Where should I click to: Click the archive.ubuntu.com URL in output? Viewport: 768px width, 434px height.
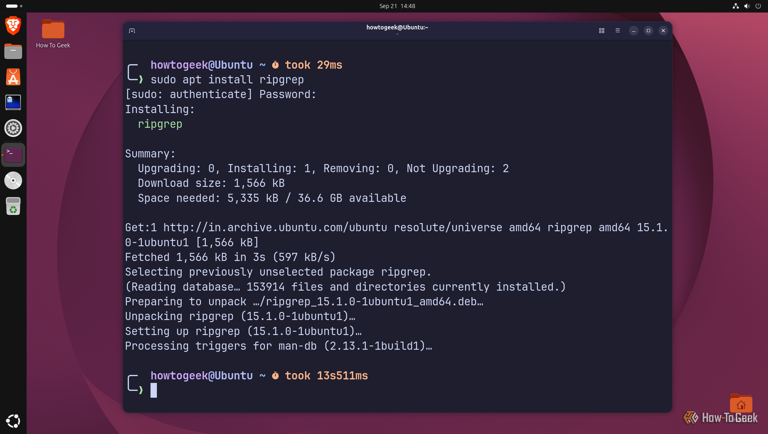[x=275, y=227]
